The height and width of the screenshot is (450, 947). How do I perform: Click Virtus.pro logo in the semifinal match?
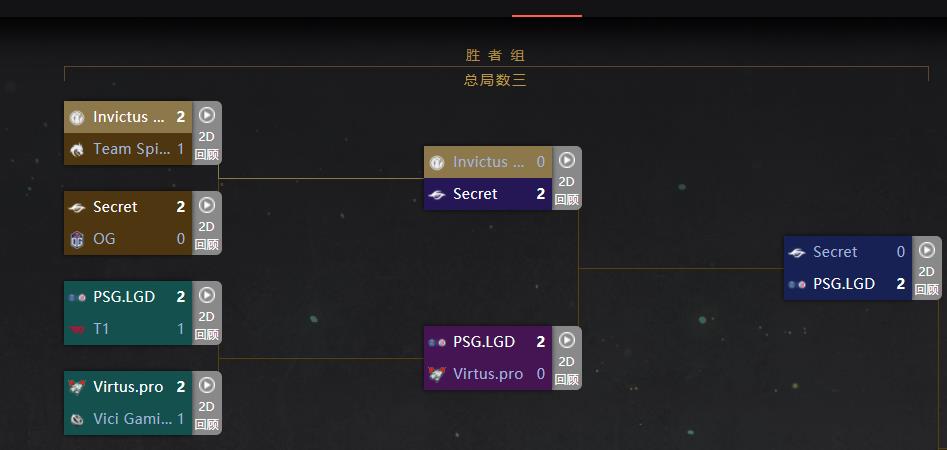pos(437,374)
